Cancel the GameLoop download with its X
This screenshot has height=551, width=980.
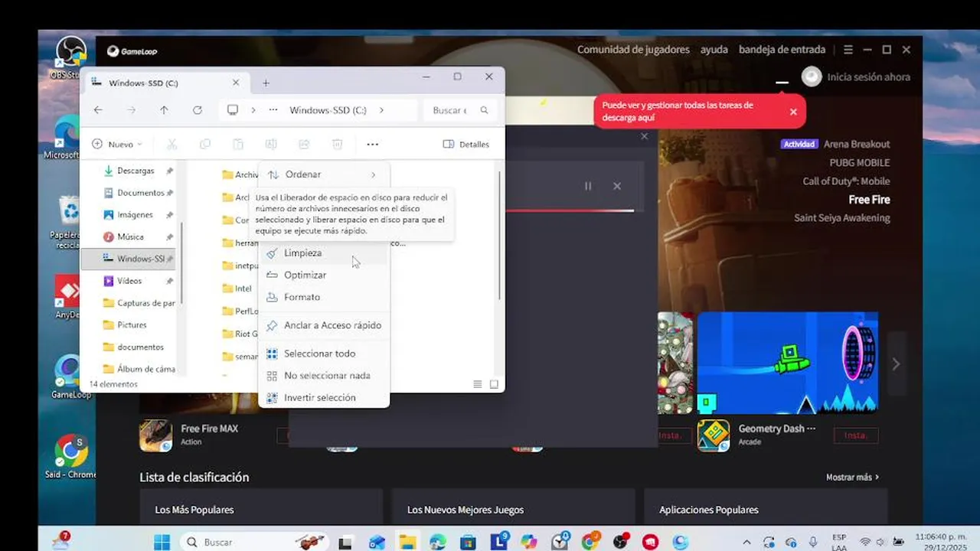click(x=617, y=186)
